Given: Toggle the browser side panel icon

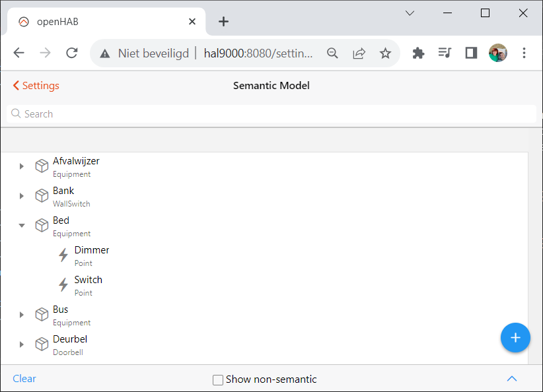Looking at the screenshot, I should [x=471, y=53].
